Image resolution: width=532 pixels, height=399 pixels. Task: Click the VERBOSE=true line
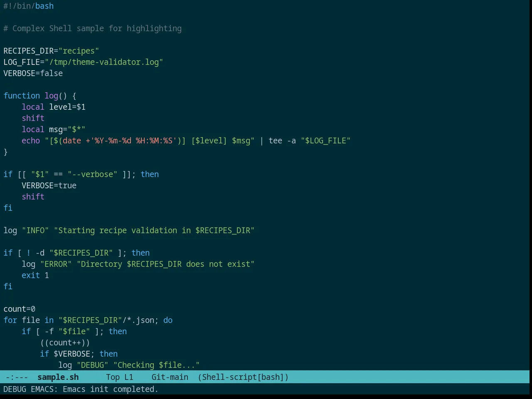(49, 185)
